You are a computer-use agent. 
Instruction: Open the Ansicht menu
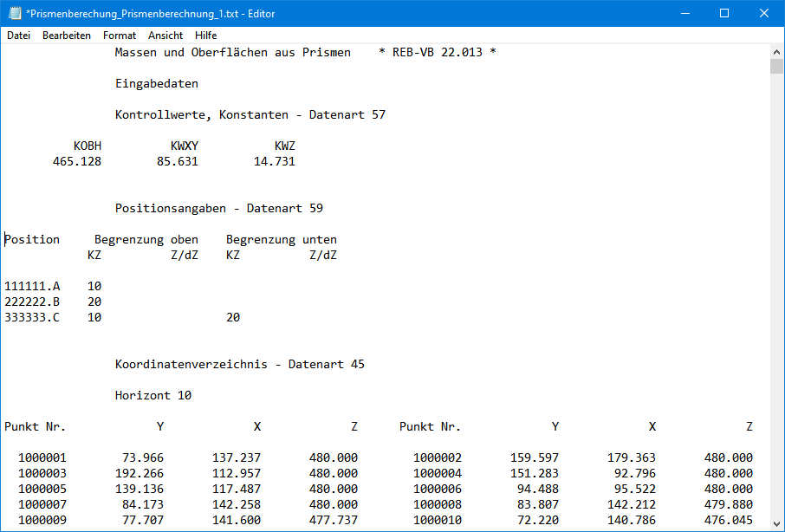click(x=165, y=36)
